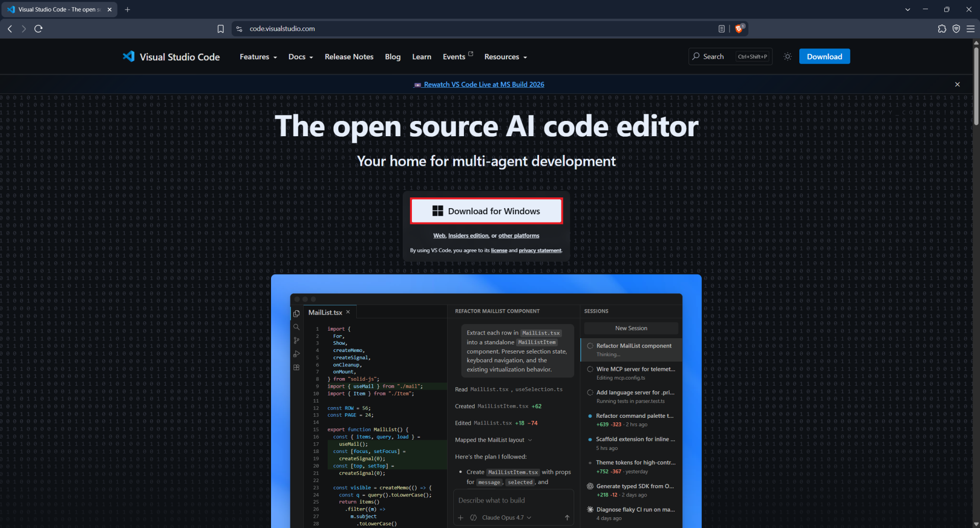Open the Insiders edition link
This screenshot has width=980, height=528.
pos(468,236)
